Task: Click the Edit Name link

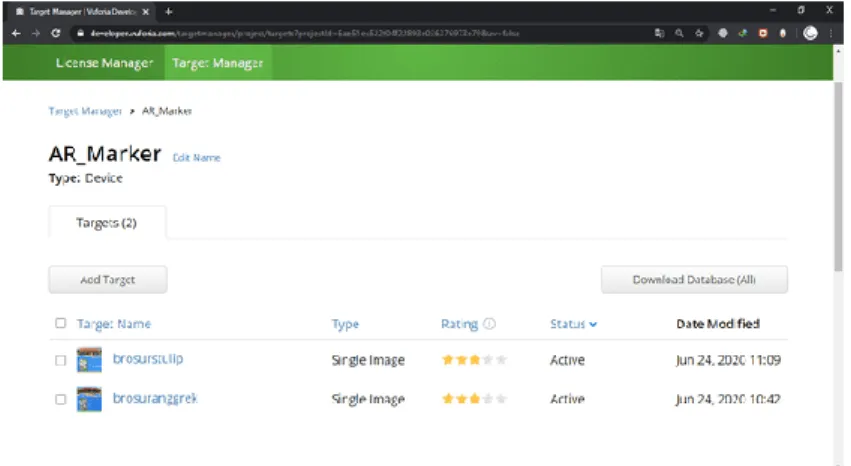Action: [196, 158]
